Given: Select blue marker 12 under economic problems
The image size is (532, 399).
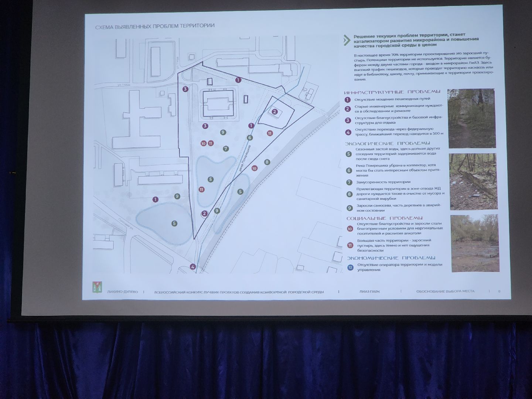Looking at the screenshot, I should (350, 267).
